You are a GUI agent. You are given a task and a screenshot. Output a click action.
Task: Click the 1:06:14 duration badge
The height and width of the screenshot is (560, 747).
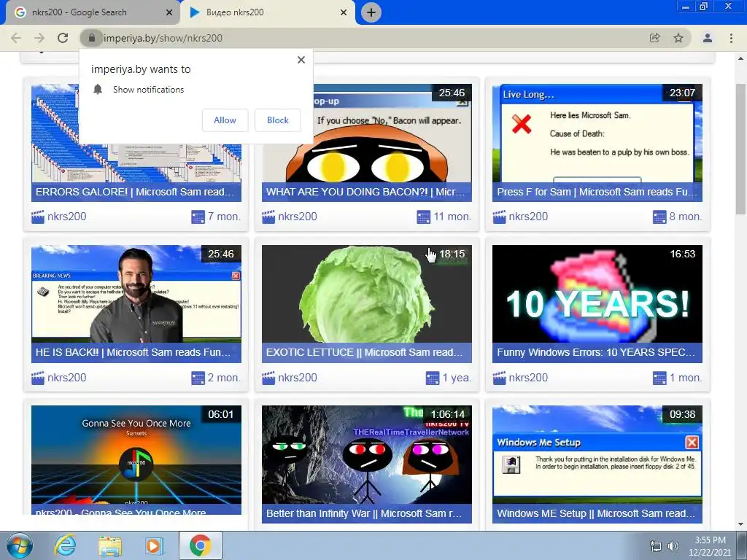[447, 414]
